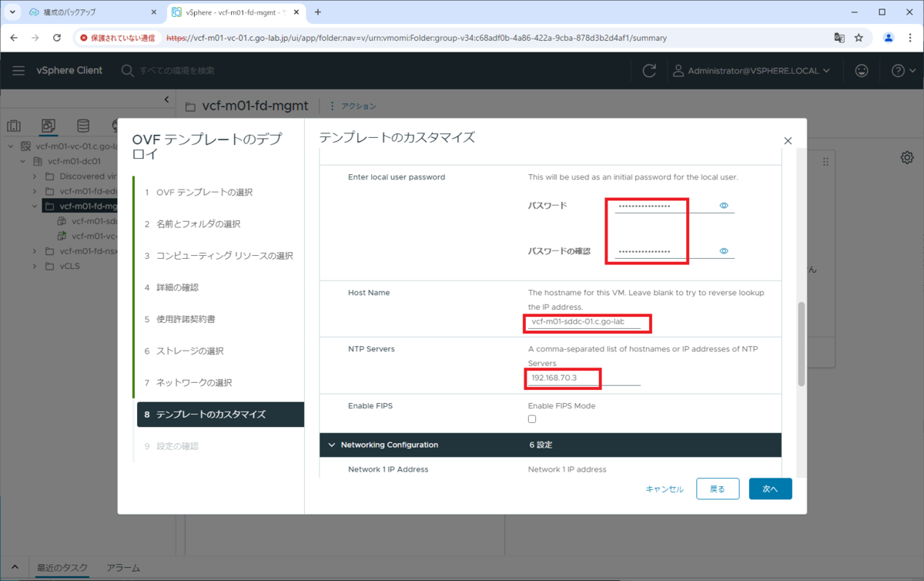Open the アラーム tab
The height and width of the screenshot is (581, 924).
click(x=123, y=568)
